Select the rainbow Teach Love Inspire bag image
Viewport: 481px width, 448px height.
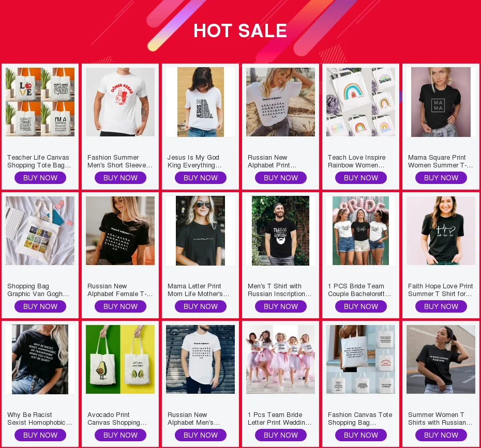point(361,102)
